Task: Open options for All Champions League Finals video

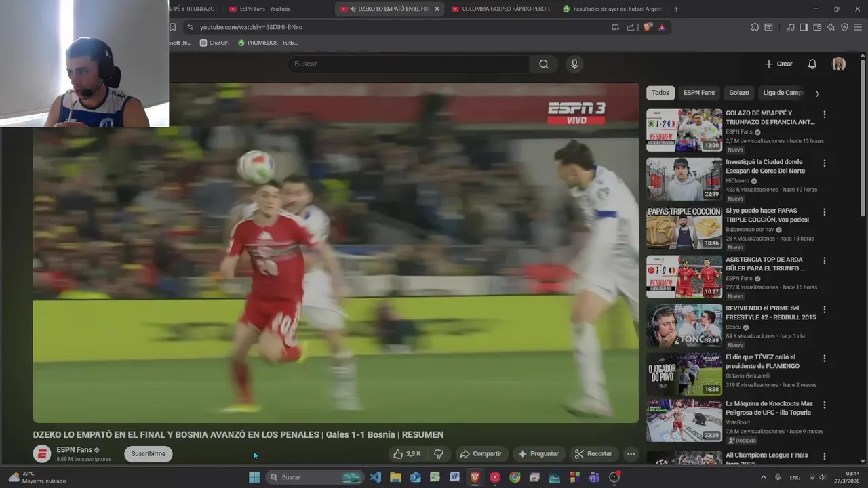Action: coord(825,456)
